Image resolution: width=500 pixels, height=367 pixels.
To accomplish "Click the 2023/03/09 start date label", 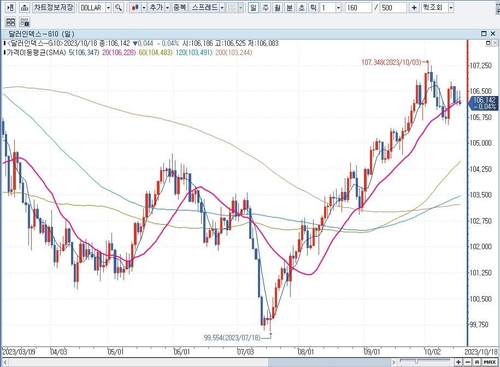I will (x=19, y=352).
